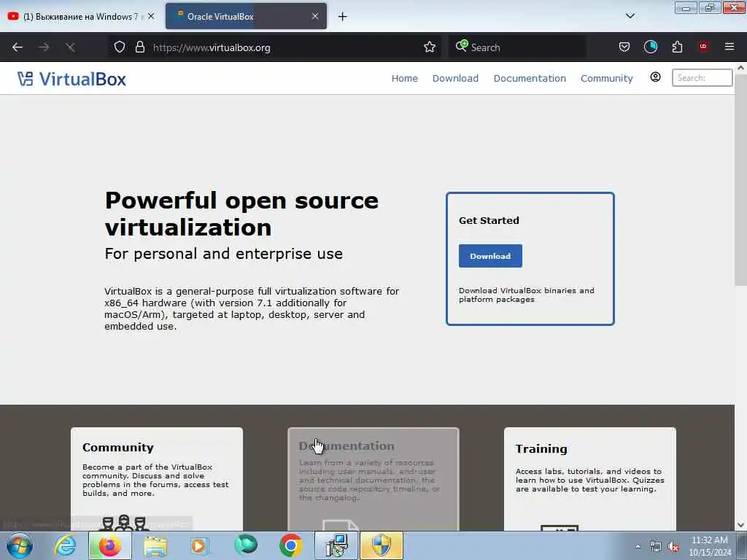Image resolution: width=747 pixels, height=560 pixels.
Task: Click the padlock site security icon
Action: click(x=139, y=47)
